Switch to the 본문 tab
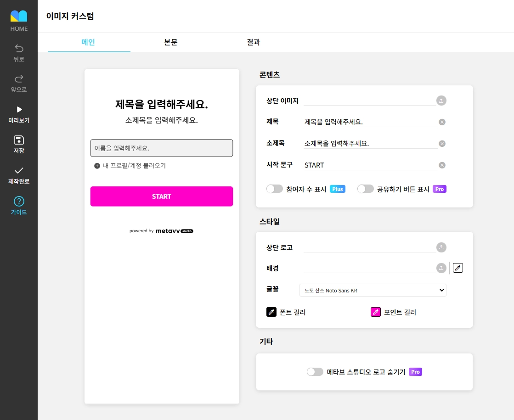Image resolution: width=514 pixels, height=420 pixels. pos(171,42)
